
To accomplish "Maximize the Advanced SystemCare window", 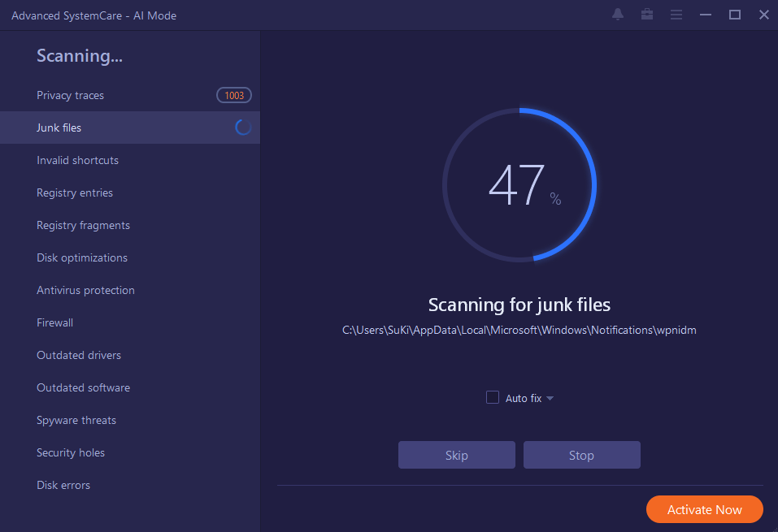I will pos(735,15).
